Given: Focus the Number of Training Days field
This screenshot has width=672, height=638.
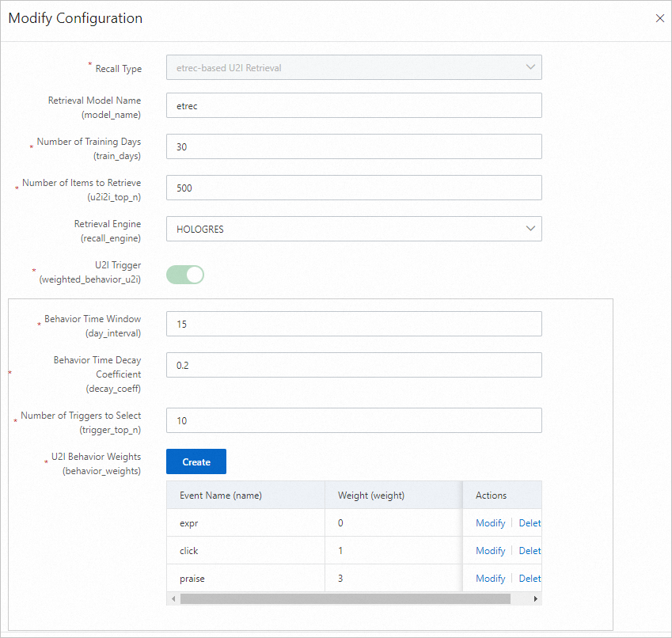Looking at the screenshot, I should tap(354, 146).
